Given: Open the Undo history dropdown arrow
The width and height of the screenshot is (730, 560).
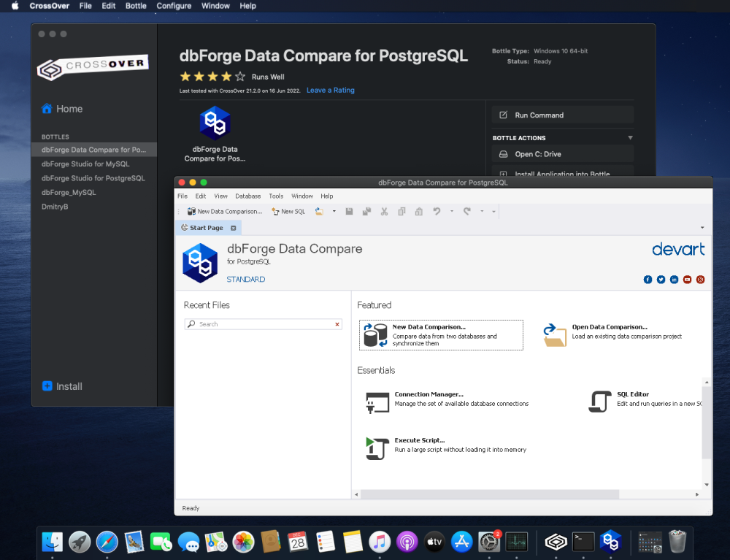Looking at the screenshot, I should tap(452, 211).
